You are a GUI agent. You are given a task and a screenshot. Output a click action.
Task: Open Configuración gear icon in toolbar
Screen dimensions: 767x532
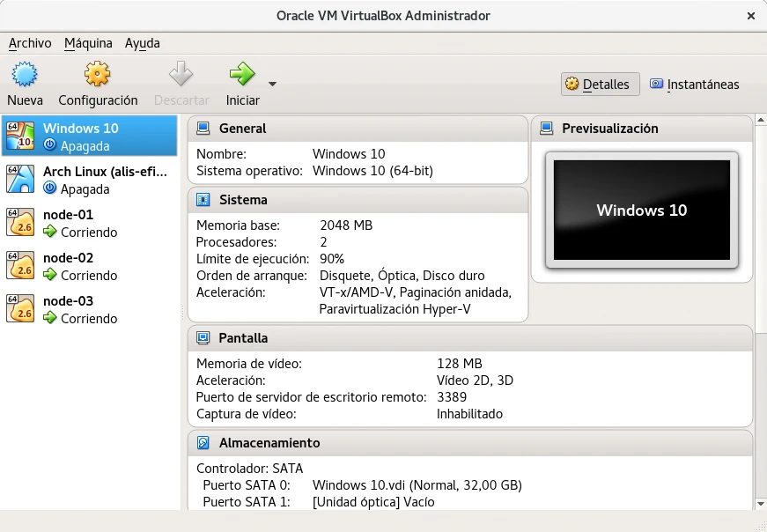click(98, 74)
